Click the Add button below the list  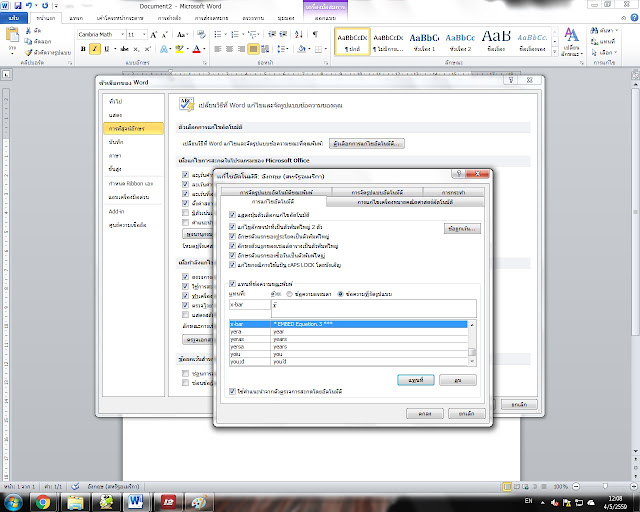click(x=416, y=380)
